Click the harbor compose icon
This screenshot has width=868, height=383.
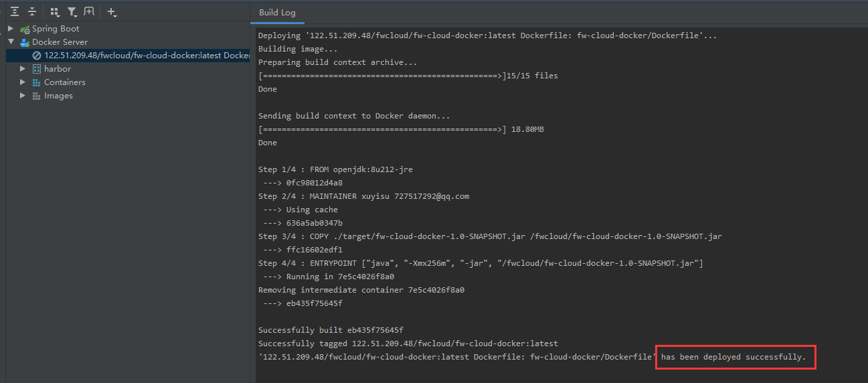coord(37,69)
